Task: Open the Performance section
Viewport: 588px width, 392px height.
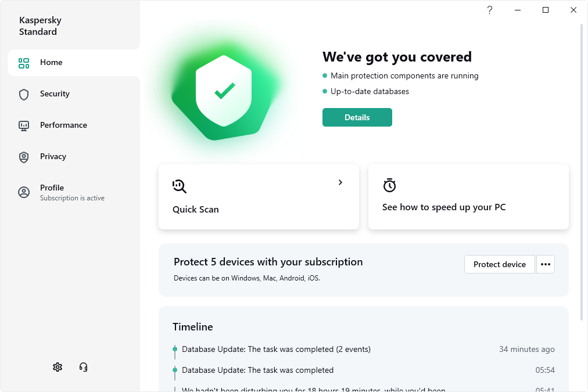Action: pos(63,125)
